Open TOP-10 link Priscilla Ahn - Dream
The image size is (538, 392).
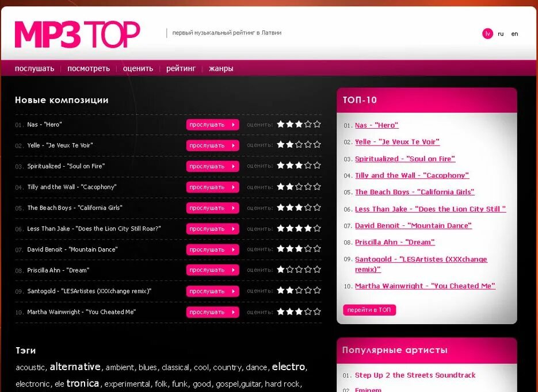click(395, 242)
